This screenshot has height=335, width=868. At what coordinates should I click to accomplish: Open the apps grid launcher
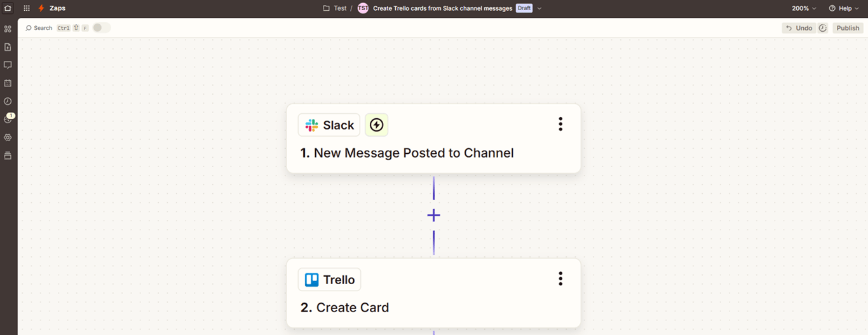(26, 8)
